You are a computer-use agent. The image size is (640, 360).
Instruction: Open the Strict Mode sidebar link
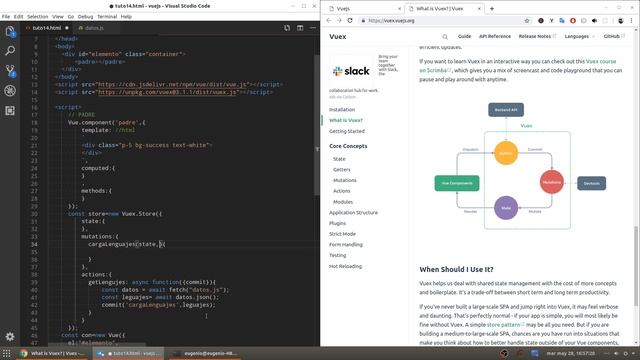(342, 234)
